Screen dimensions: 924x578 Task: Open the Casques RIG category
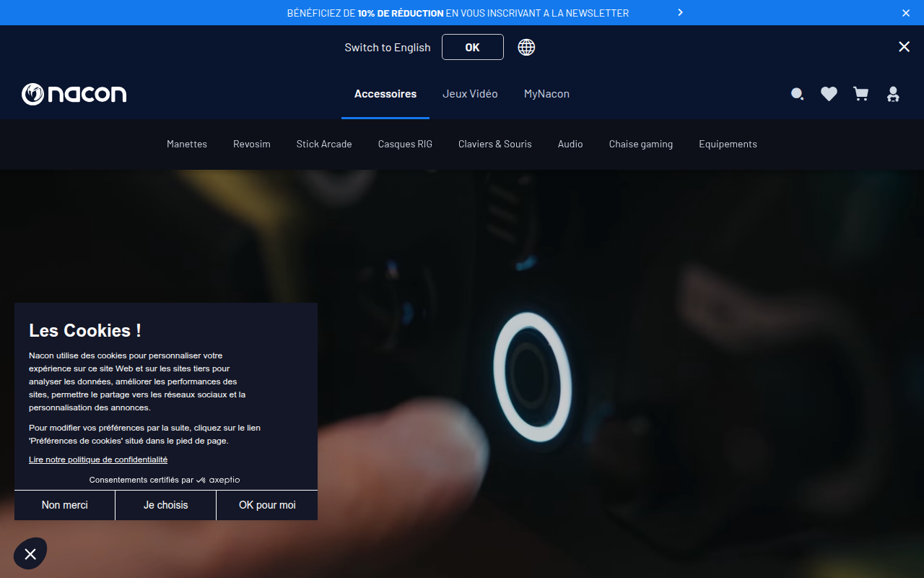(405, 144)
